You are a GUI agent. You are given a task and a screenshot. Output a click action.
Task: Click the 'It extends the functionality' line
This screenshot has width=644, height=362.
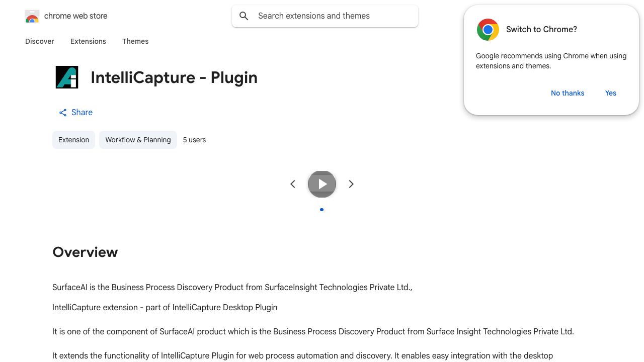[x=302, y=356]
